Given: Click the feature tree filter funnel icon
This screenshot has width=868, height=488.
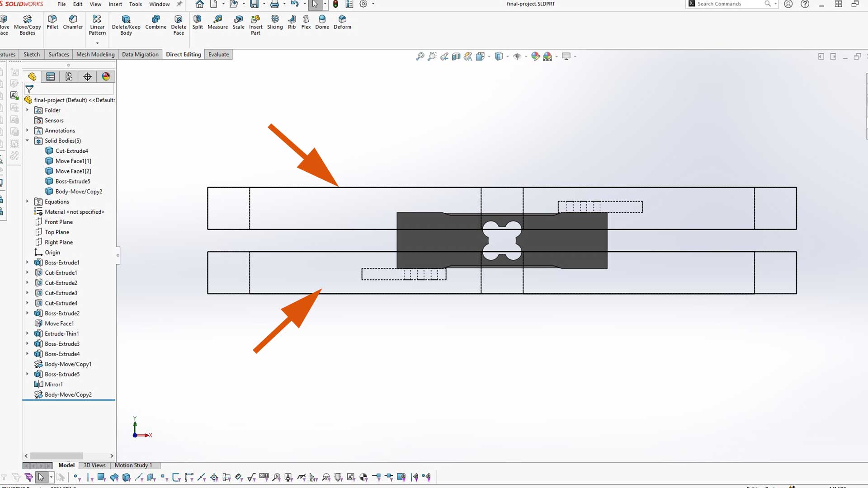Looking at the screenshot, I should pyautogui.click(x=29, y=89).
